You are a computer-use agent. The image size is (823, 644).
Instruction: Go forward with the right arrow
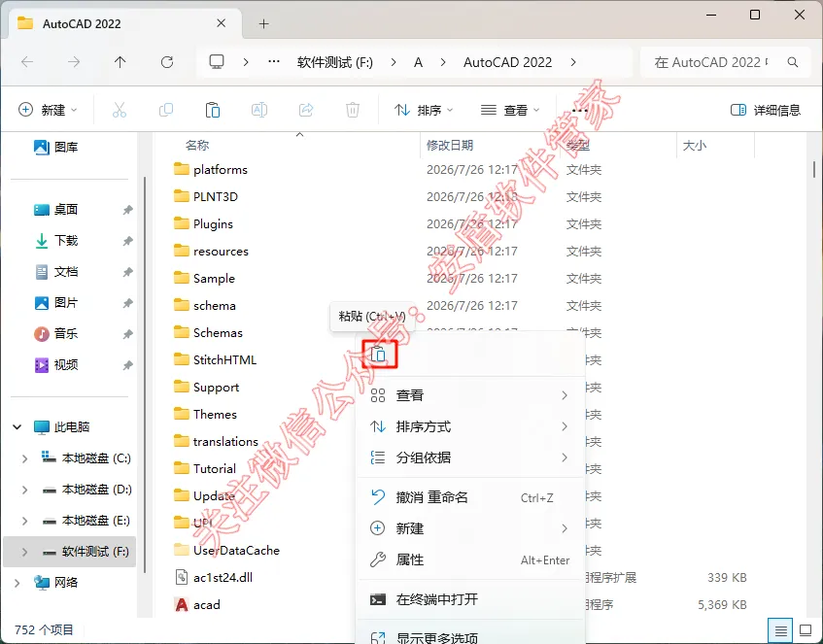click(74, 62)
